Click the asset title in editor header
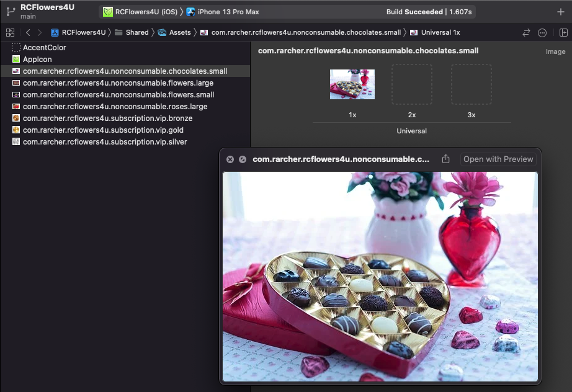The height and width of the screenshot is (392, 572). 368,51
